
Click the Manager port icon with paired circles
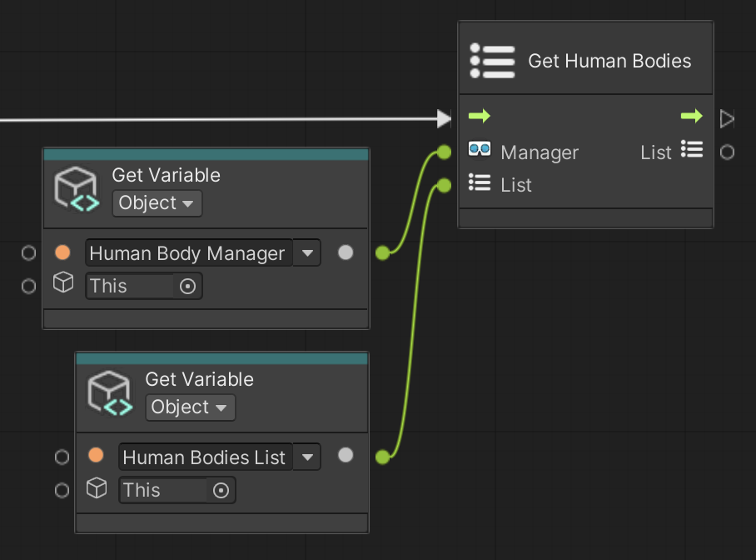click(479, 152)
